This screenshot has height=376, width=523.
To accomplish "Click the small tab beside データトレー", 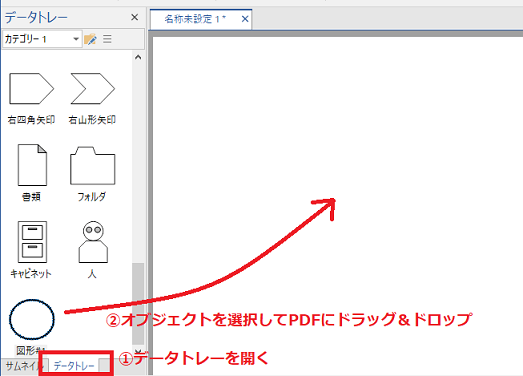I will point(104,366).
